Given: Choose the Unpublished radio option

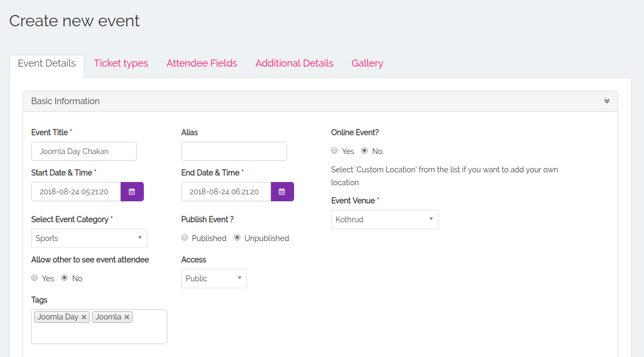Looking at the screenshot, I should [x=237, y=238].
